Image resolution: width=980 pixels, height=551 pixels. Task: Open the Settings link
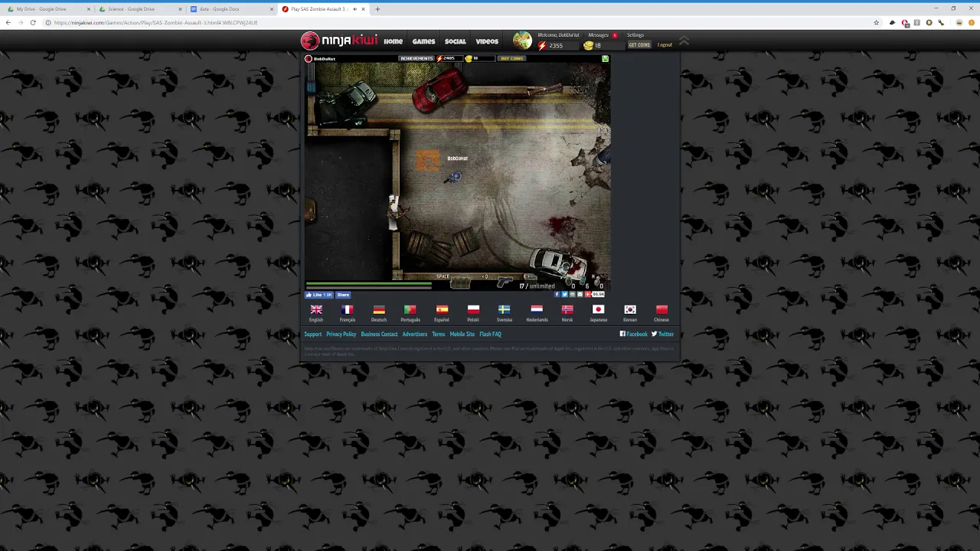635,35
